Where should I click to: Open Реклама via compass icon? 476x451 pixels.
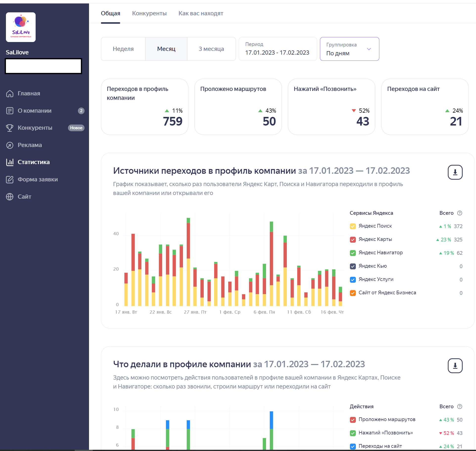pos(10,145)
